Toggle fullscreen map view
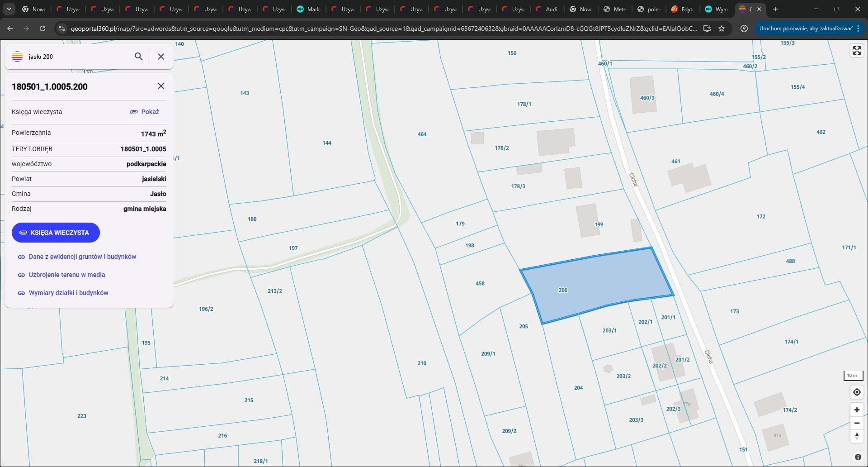Viewport: 868px width, 467px height. [x=857, y=50]
